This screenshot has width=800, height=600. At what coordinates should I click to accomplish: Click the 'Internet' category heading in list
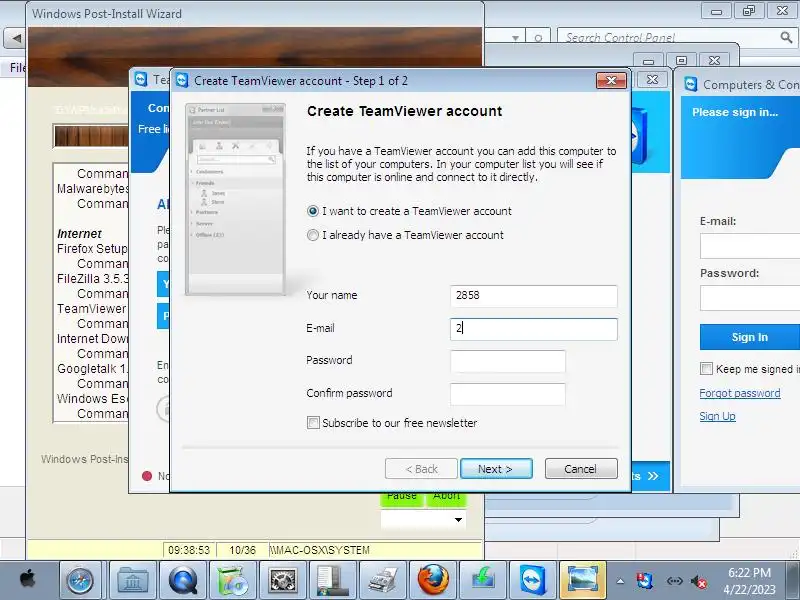pos(79,234)
